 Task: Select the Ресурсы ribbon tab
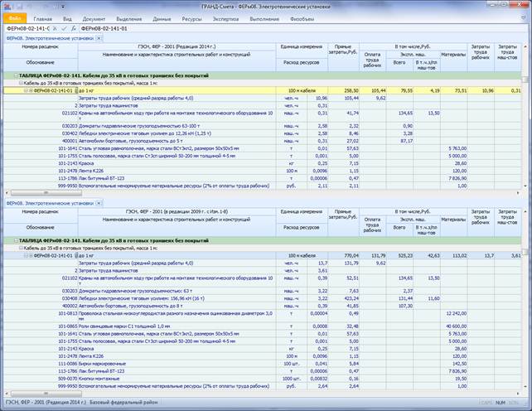point(193,17)
